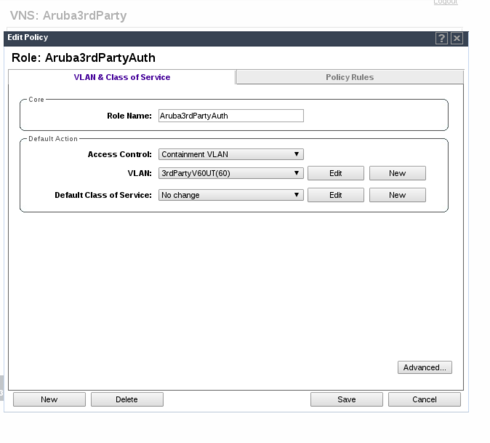Close the Edit Policy dialog

(457, 38)
